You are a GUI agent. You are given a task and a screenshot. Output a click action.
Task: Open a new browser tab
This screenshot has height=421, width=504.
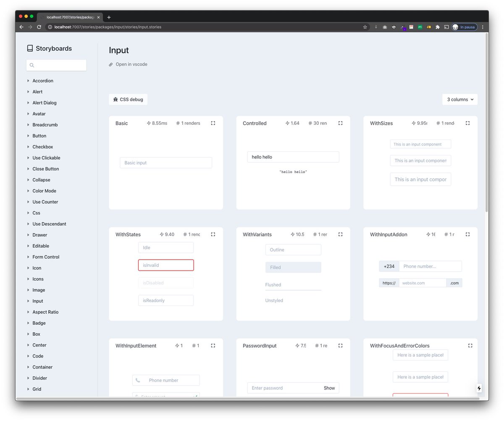coord(109,17)
